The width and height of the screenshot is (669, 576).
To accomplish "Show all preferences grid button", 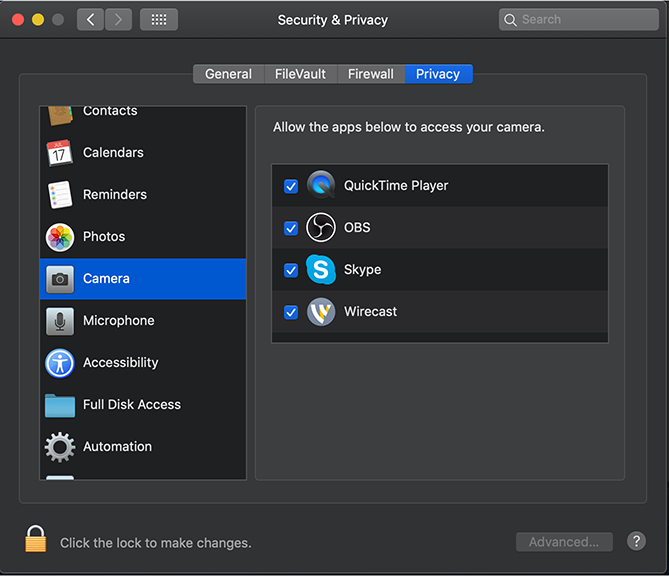I will pyautogui.click(x=159, y=20).
